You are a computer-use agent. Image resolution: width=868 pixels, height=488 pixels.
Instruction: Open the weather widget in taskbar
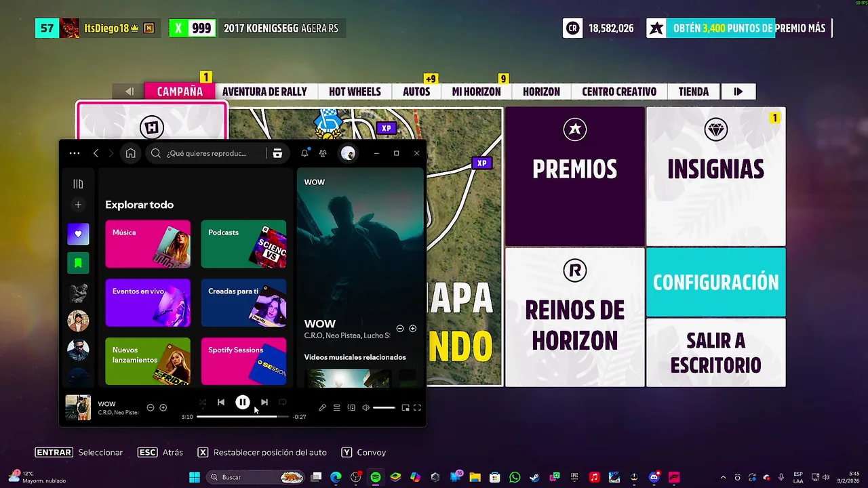tap(37, 477)
